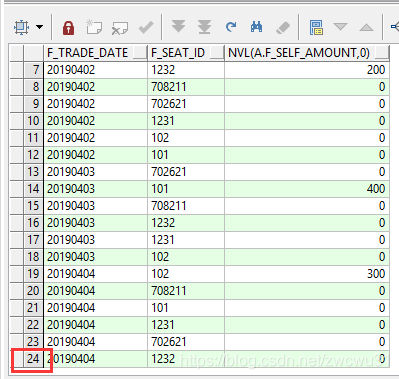Click the amount 0 in row 21
The height and width of the screenshot is (379, 399).
(382, 308)
